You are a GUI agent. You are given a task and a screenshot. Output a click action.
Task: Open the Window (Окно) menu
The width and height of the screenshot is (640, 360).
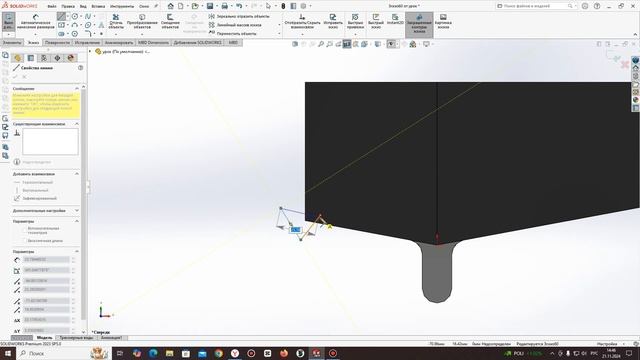click(x=144, y=6)
